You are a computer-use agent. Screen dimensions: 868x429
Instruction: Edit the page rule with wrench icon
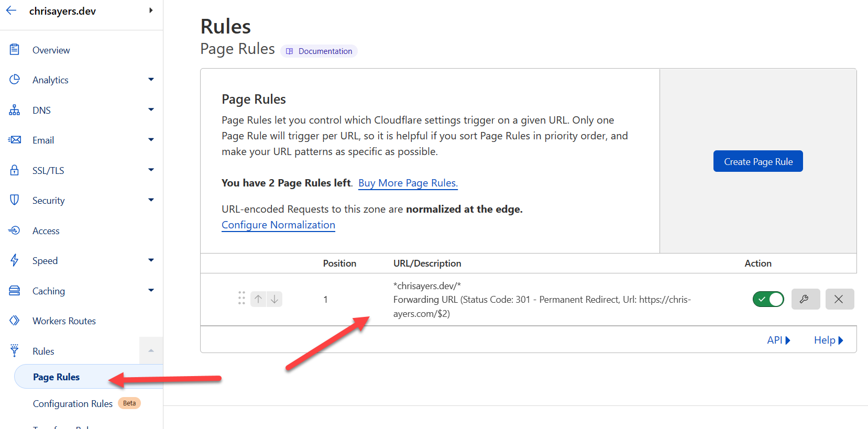[x=806, y=299]
